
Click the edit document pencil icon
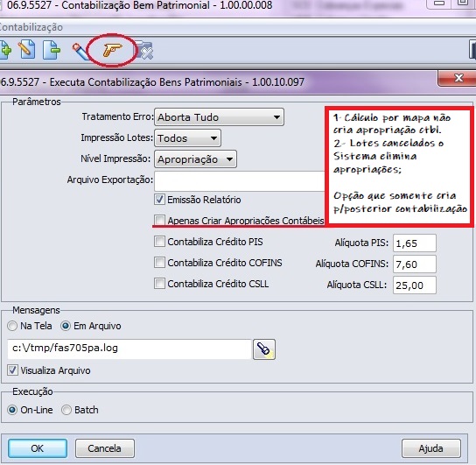(27, 49)
